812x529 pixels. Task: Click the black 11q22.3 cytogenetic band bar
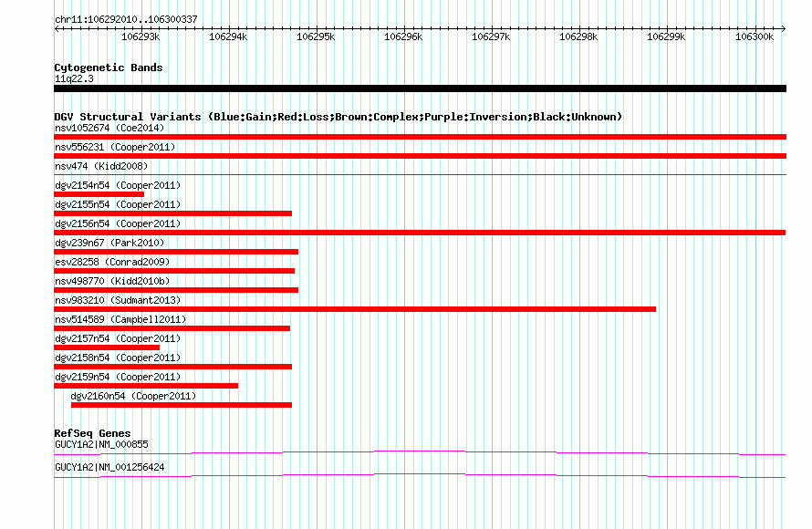[x=420, y=88]
